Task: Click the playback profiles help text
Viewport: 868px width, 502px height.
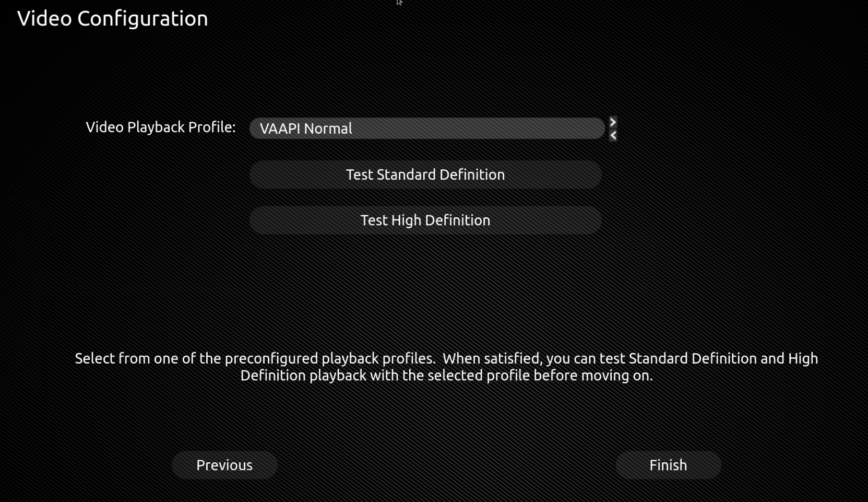Action: (446, 367)
